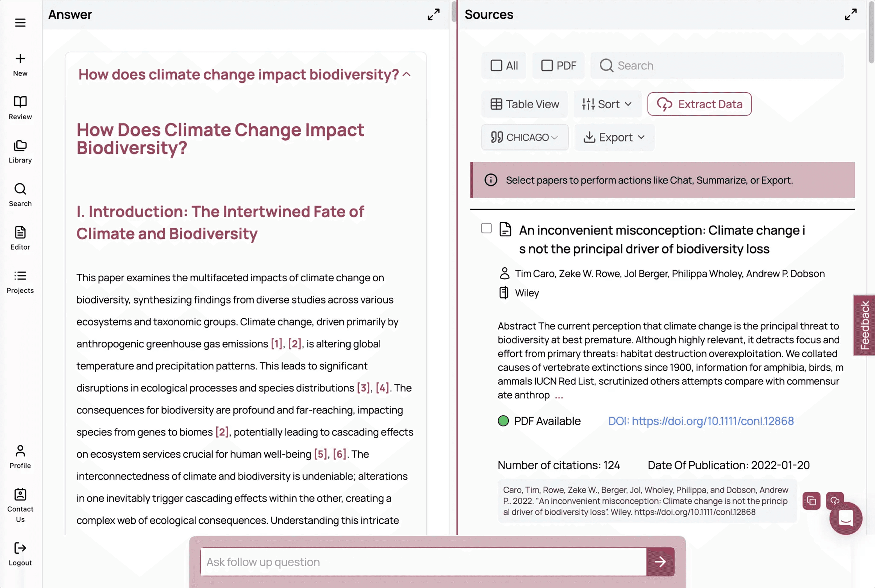Expand the Answer panel to fullscreen
Image resolution: width=875 pixels, height=588 pixels.
pyautogui.click(x=433, y=15)
